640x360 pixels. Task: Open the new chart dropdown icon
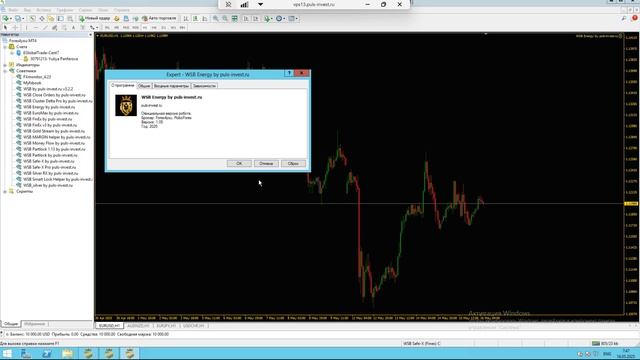(x=7, y=18)
